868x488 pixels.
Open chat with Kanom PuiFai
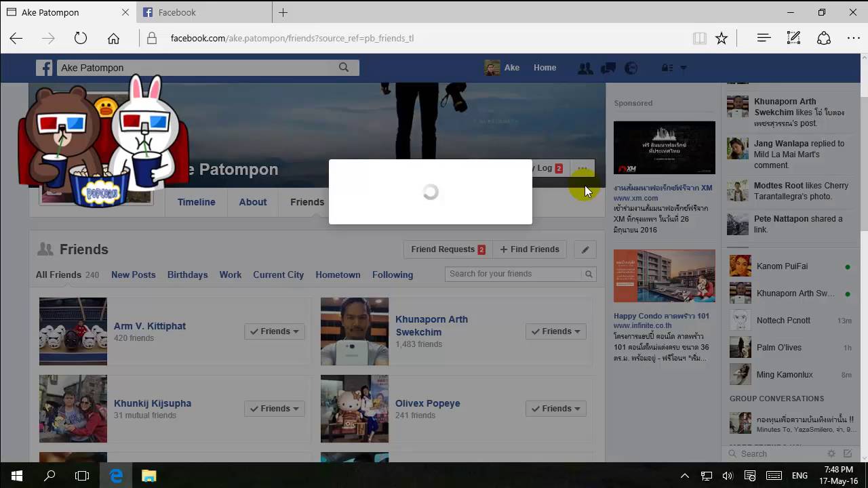tap(790, 266)
